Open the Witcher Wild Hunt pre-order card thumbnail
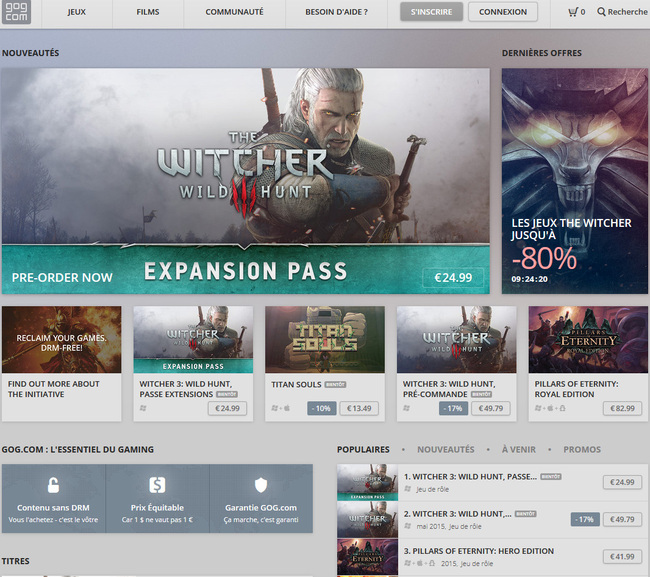This screenshot has height=577, width=650. (456, 339)
